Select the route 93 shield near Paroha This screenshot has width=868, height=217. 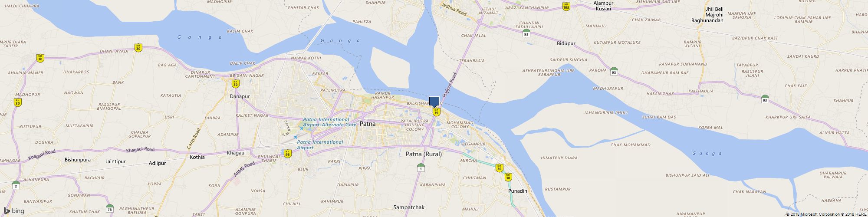(x=614, y=72)
